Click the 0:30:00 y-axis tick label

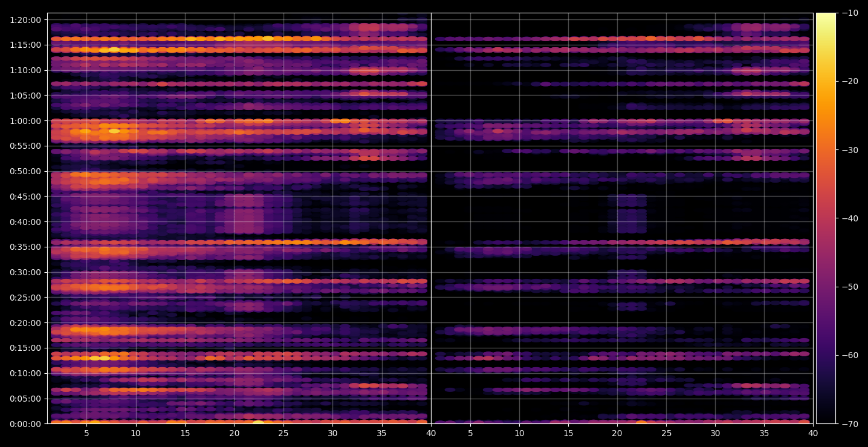25,272
